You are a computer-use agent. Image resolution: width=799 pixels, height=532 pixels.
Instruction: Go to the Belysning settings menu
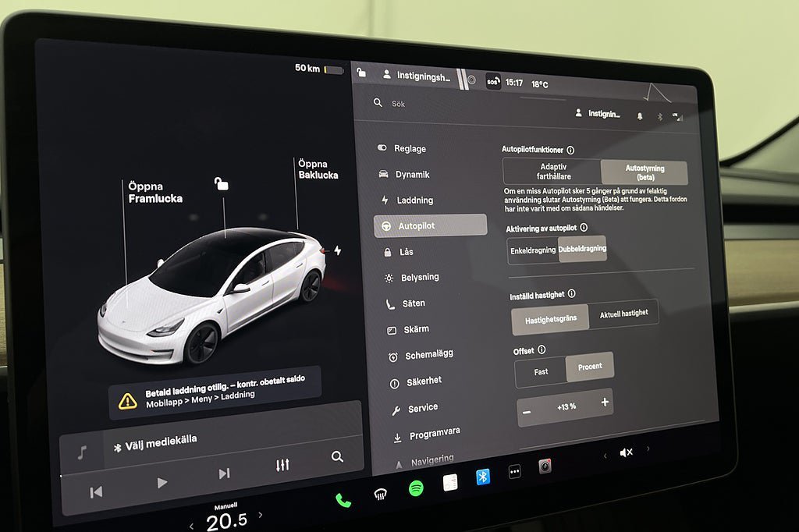(420, 277)
